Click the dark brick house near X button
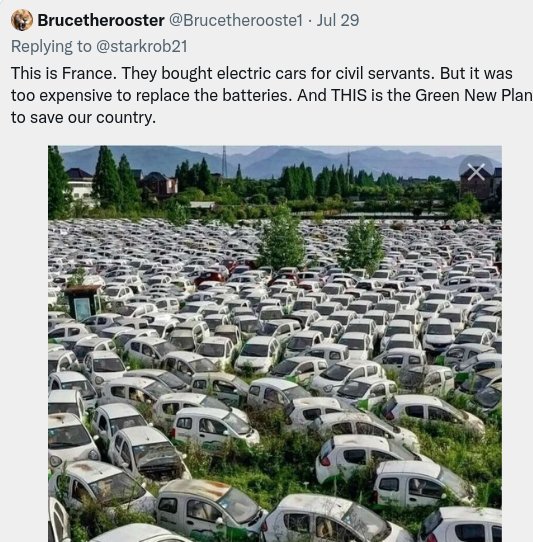Screen dimensions: 533x542 (x=481, y=181)
